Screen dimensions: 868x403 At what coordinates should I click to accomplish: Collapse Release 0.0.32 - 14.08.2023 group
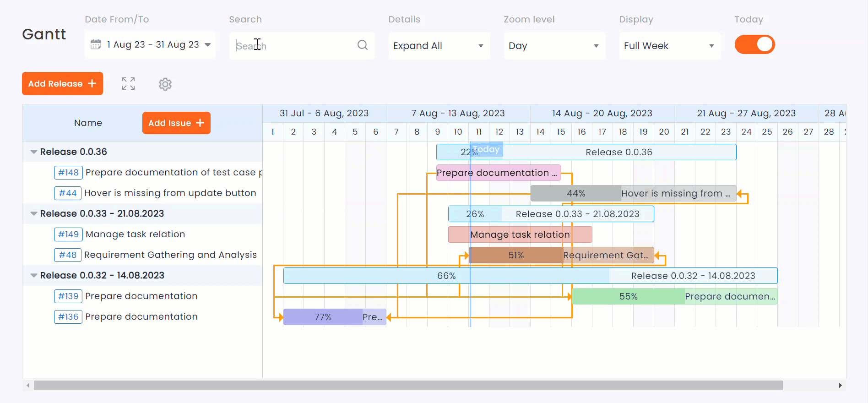[x=33, y=276]
